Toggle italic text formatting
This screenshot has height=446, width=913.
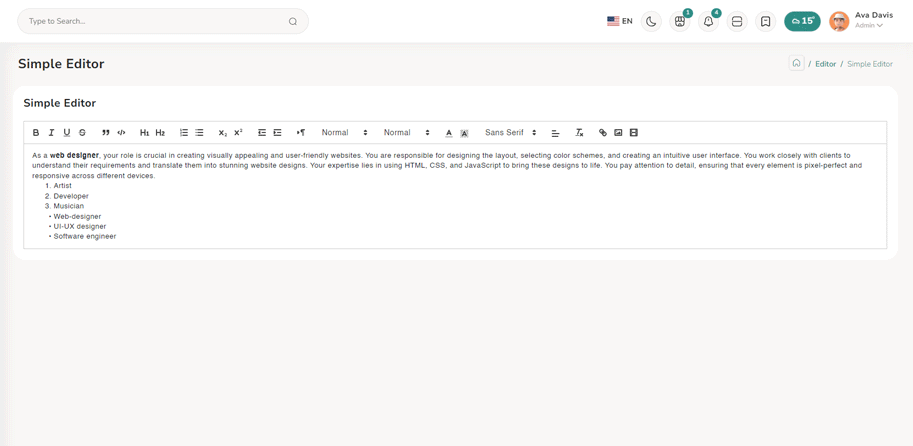(51, 133)
